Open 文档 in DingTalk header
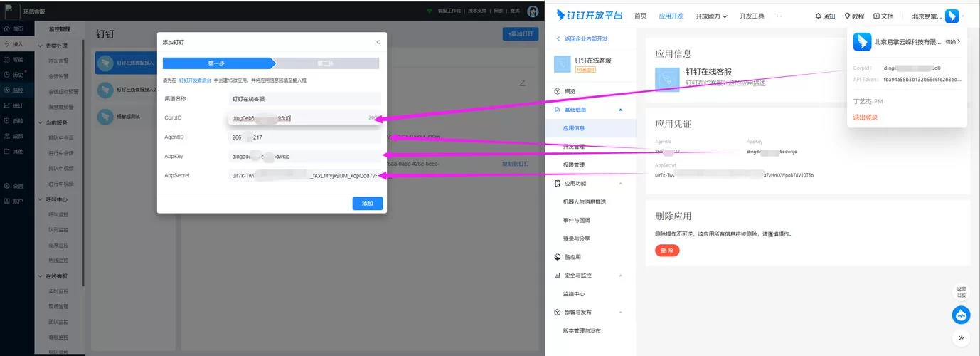The height and width of the screenshot is (356, 980). click(883, 16)
